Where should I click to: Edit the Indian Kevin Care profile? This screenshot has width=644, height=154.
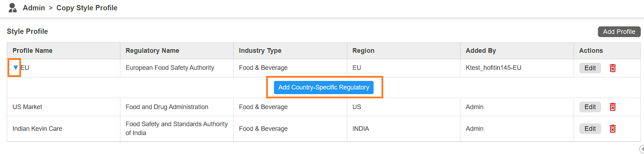coord(590,129)
